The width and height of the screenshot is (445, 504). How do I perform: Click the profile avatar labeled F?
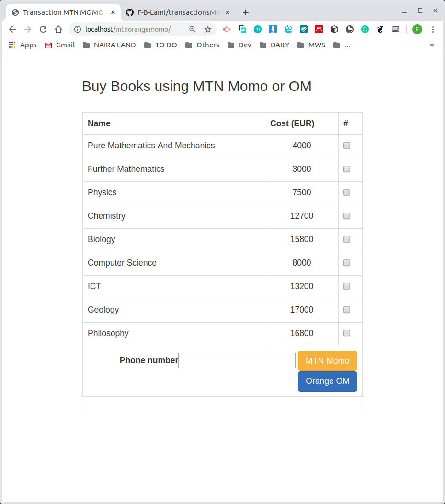(417, 29)
